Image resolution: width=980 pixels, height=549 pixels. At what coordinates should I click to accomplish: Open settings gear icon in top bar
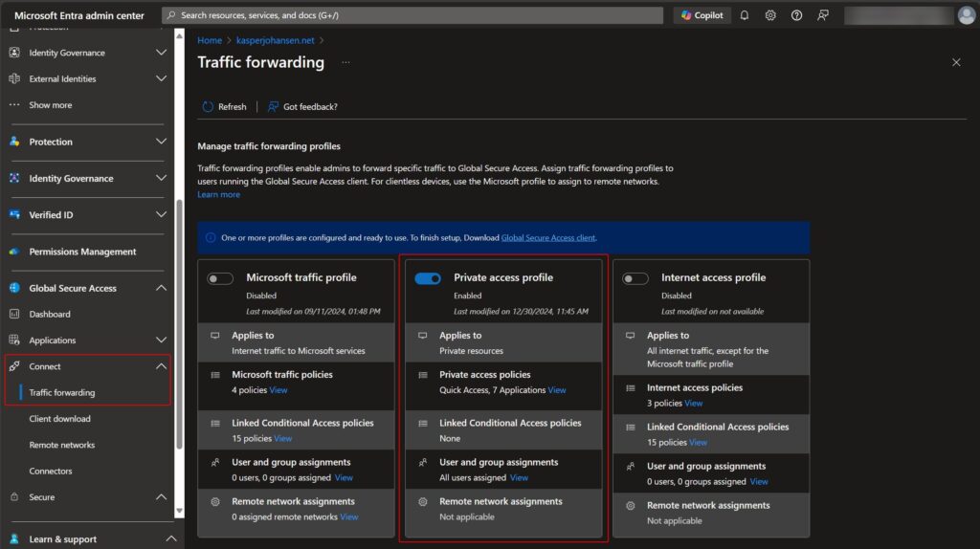[770, 15]
